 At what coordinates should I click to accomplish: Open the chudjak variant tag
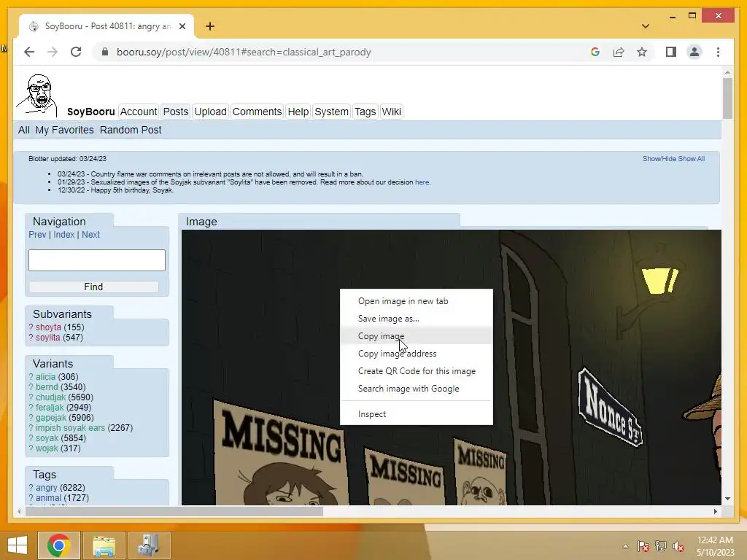click(50, 397)
